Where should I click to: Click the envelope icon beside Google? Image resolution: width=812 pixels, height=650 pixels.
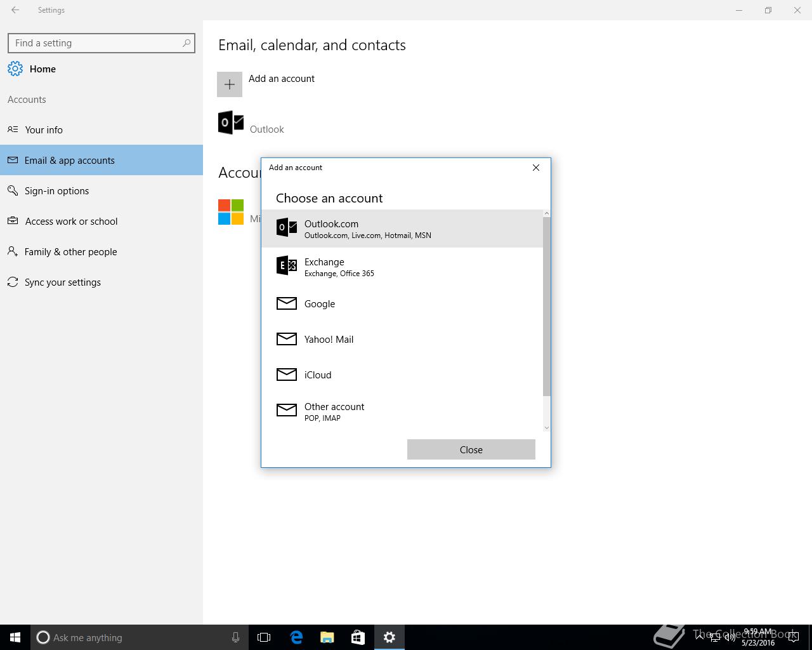[x=287, y=303]
